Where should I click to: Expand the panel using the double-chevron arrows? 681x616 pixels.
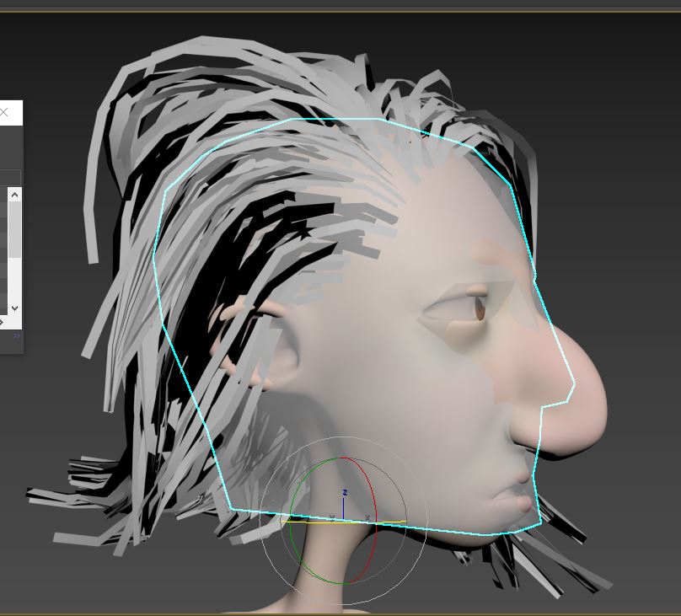[16, 335]
